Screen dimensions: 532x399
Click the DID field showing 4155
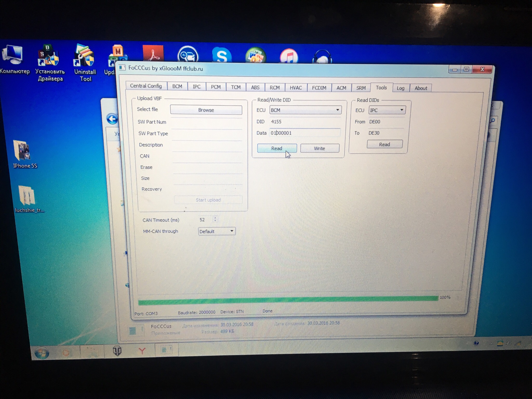pyautogui.click(x=305, y=122)
